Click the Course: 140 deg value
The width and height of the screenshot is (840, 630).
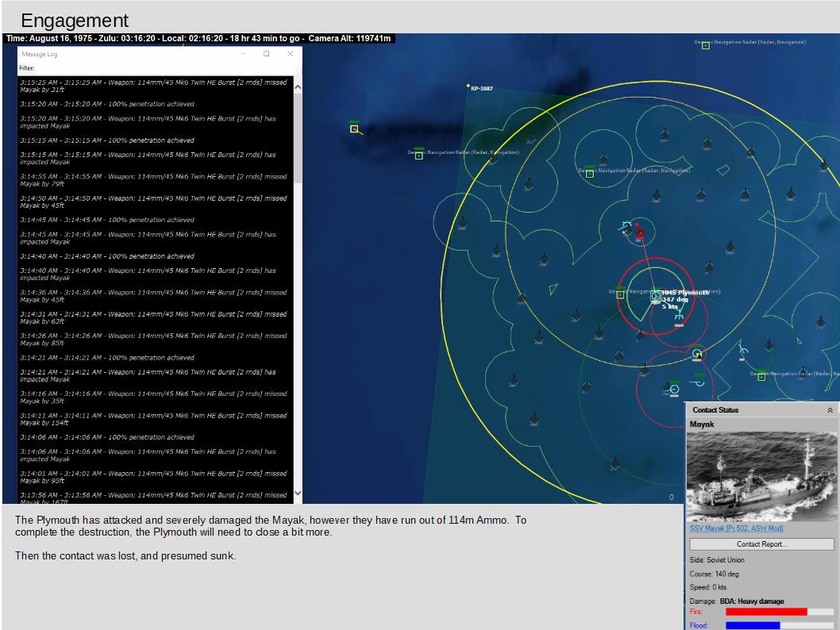coord(726,574)
